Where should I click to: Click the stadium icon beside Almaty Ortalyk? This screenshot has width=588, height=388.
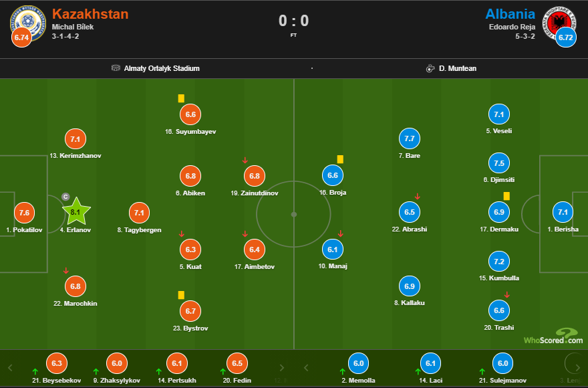point(117,68)
